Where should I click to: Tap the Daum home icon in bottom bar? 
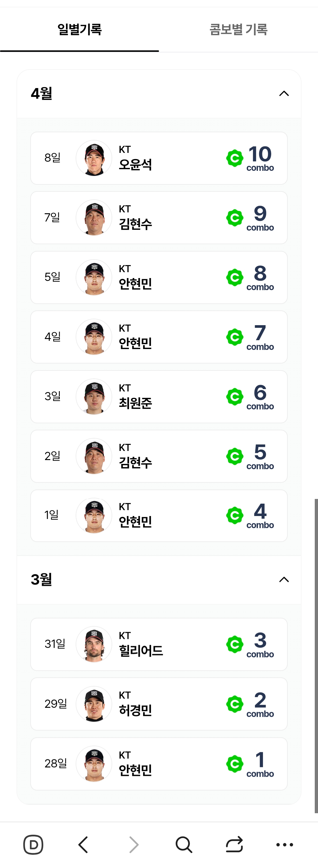(x=33, y=844)
